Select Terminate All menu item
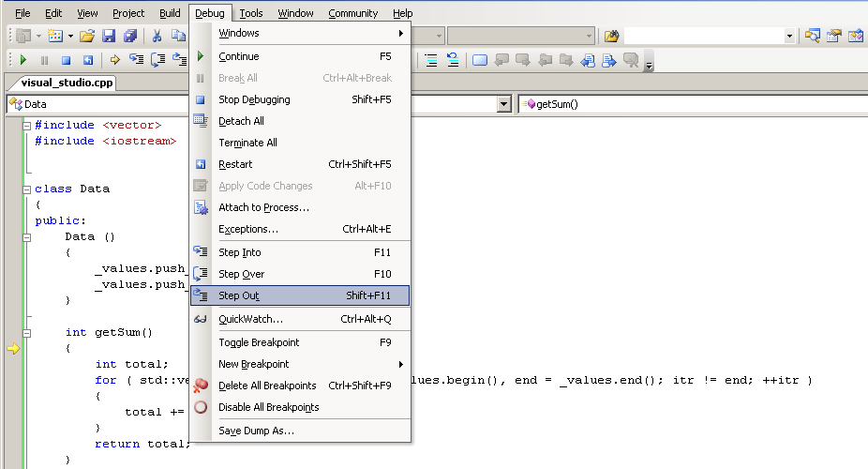The width and height of the screenshot is (868, 469). pyautogui.click(x=300, y=143)
